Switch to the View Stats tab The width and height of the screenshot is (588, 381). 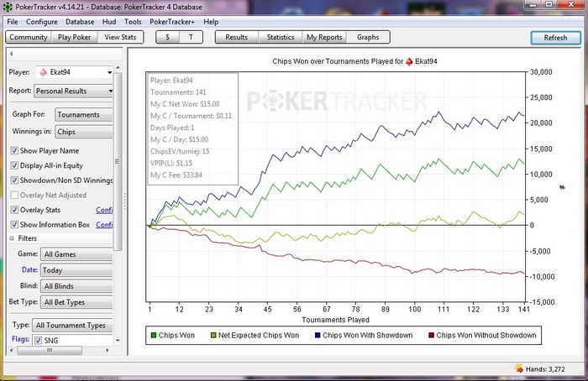pyautogui.click(x=120, y=37)
